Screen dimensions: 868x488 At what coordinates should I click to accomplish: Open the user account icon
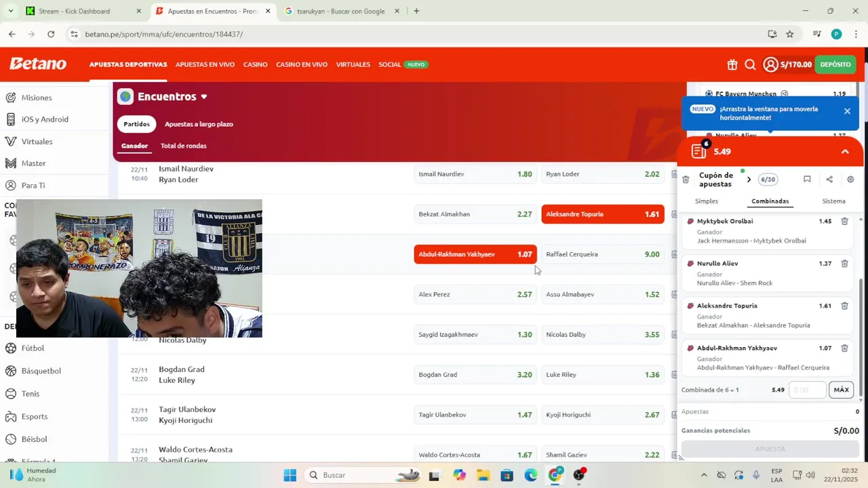coord(770,64)
